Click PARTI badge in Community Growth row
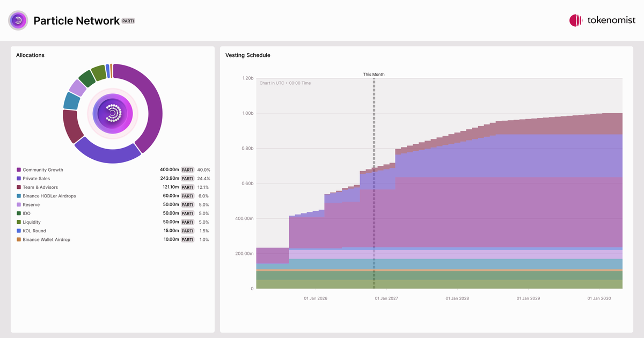The height and width of the screenshot is (338, 644). pyautogui.click(x=187, y=170)
